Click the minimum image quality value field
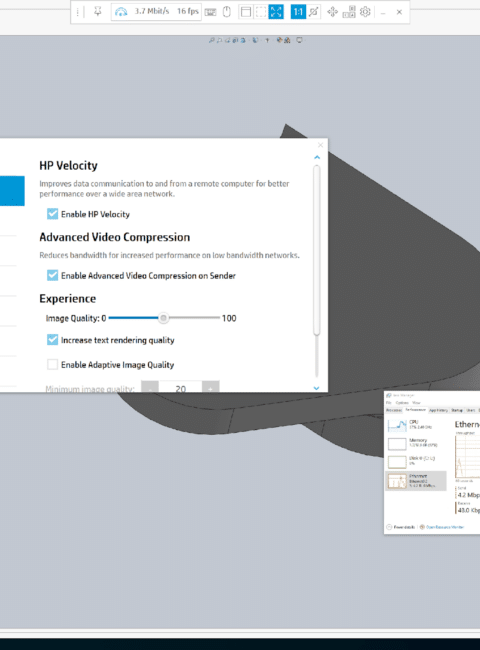 pyautogui.click(x=180, y=388)
